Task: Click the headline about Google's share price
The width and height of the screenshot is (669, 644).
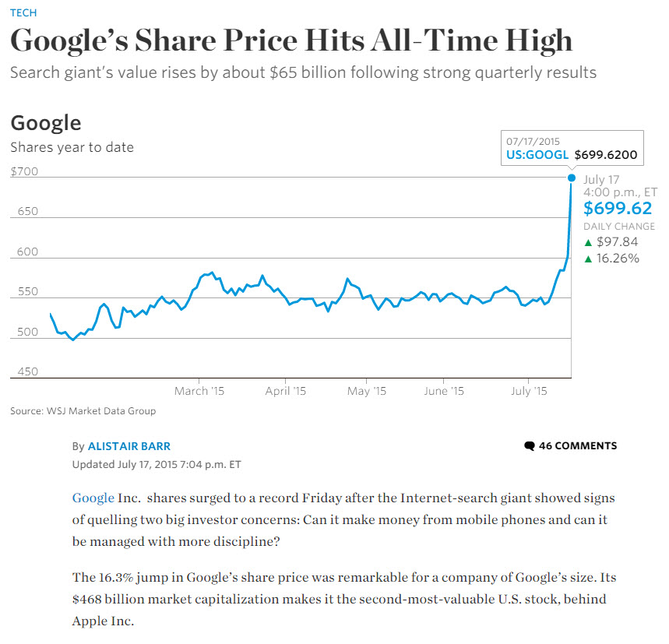Action: [290, 40]
